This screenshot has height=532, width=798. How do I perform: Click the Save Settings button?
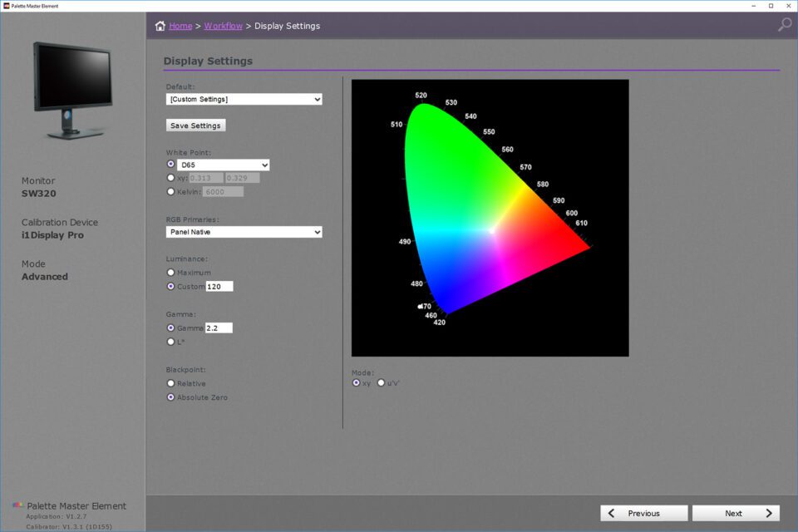(195, 126)
